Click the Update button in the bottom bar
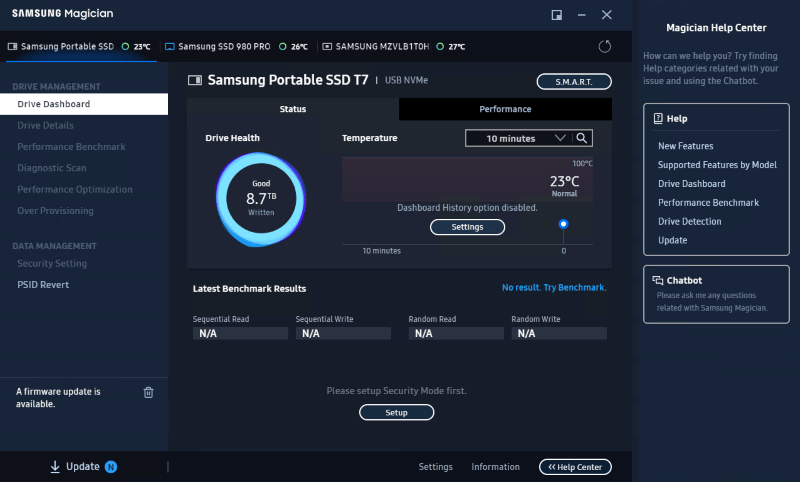800x482 pixels. 83,467
